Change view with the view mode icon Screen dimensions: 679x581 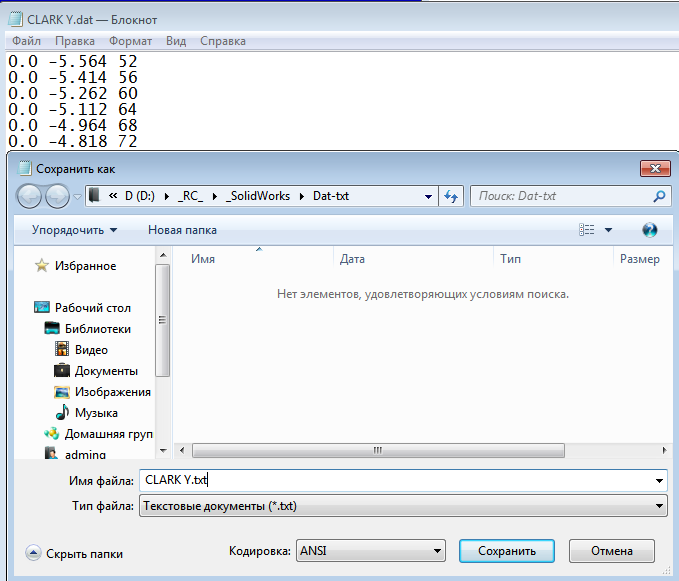click(586, 230)
